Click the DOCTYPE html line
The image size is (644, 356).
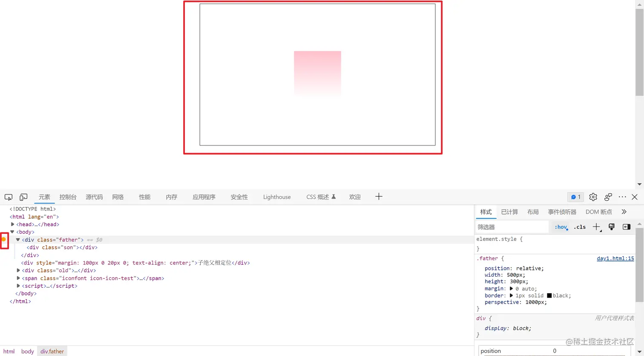(33, 209)
